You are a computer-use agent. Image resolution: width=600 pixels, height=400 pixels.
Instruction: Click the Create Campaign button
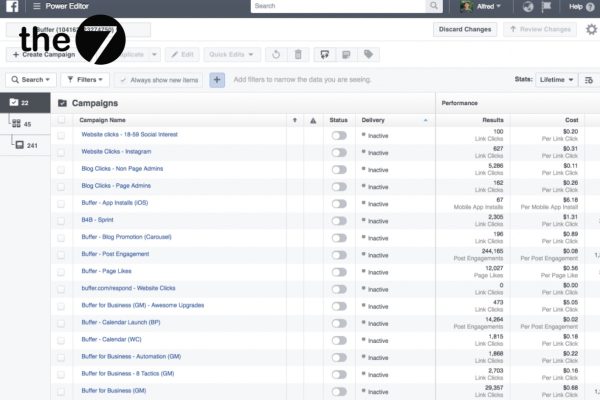[x=44, y=54]
